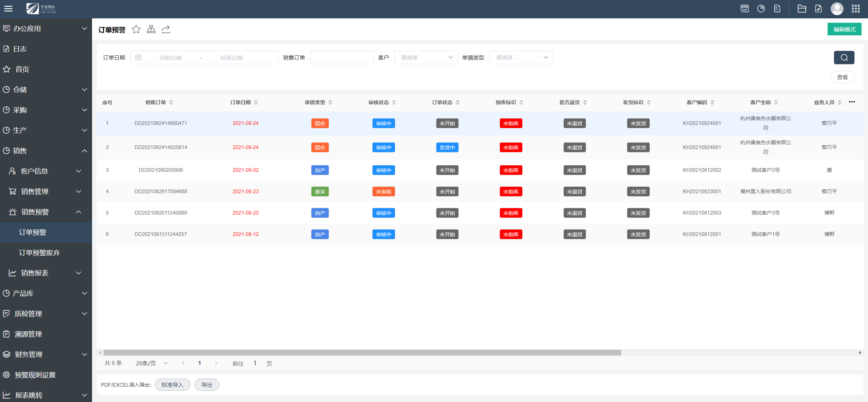Click the share arrow icon beside title
This screenshot has width=868, height=402.
point(166,30)
